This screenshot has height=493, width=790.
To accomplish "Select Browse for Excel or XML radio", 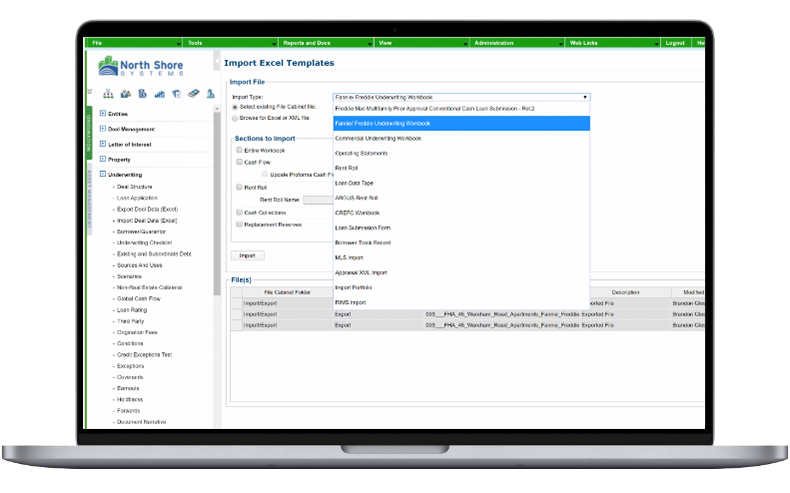I will click(235, 118).
